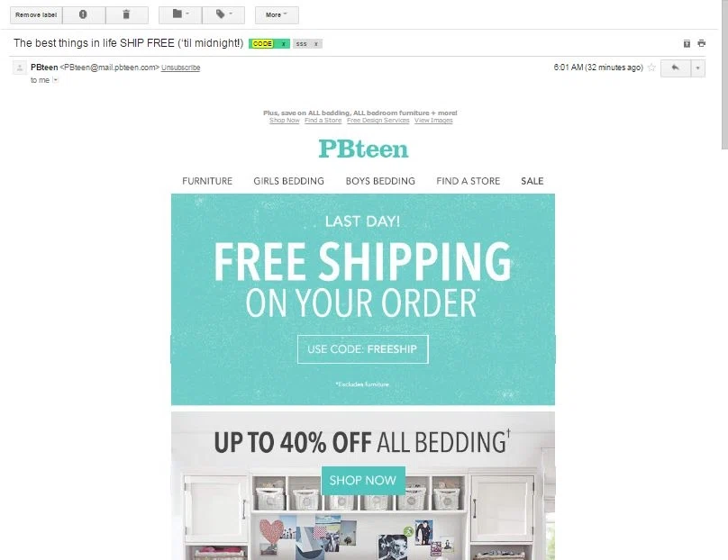Star this PBteen message

click(651, 68)
